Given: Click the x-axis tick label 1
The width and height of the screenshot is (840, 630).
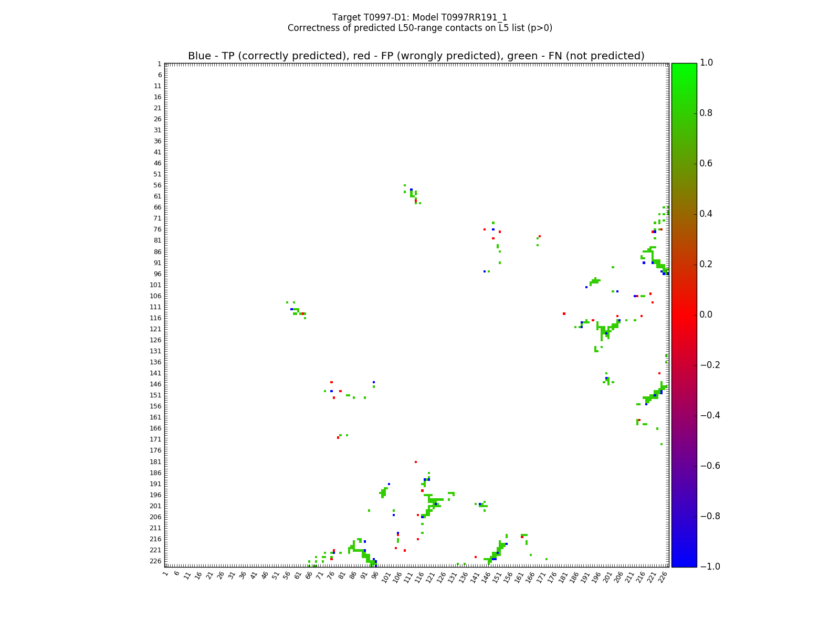Looking at the screenshot, I should click(165, 574).
